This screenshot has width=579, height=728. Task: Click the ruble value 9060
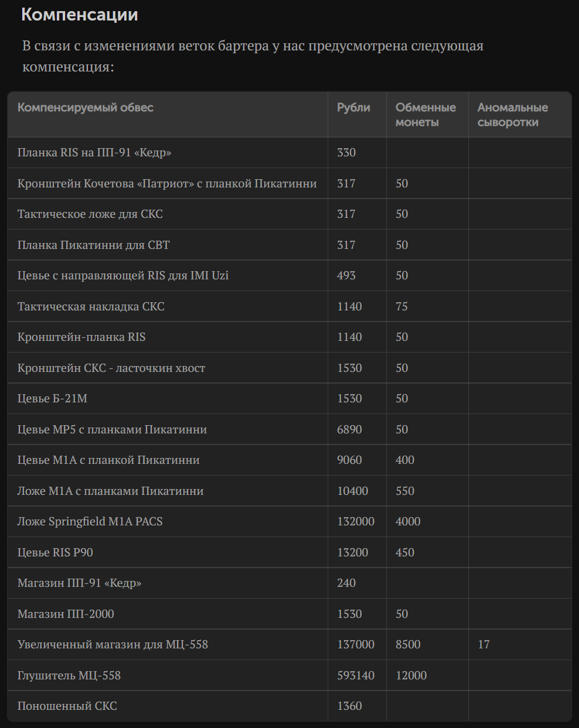pyautogui.click(x=349, y=460)
